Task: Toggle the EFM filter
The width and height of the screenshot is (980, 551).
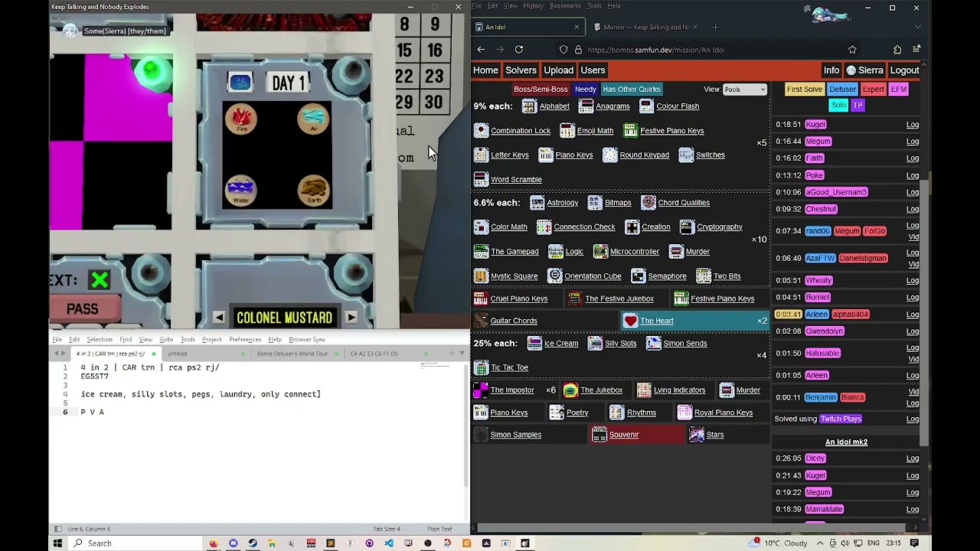Action: (x=899, y=90)
